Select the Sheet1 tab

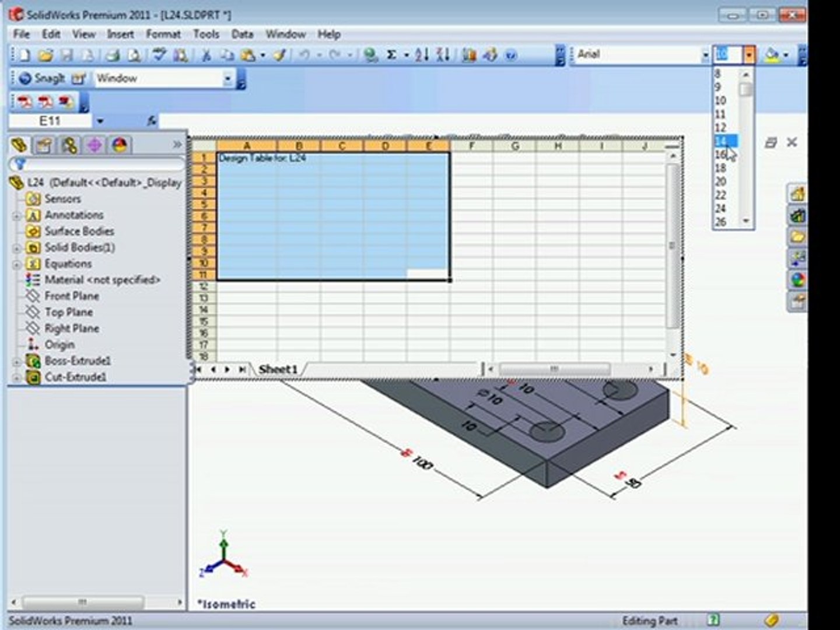point(278,369)
